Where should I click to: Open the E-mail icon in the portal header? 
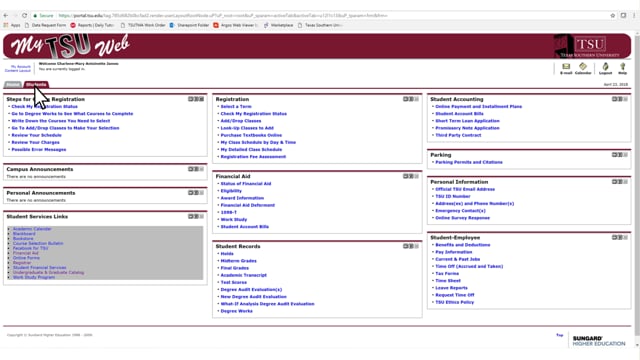[566, 68]
